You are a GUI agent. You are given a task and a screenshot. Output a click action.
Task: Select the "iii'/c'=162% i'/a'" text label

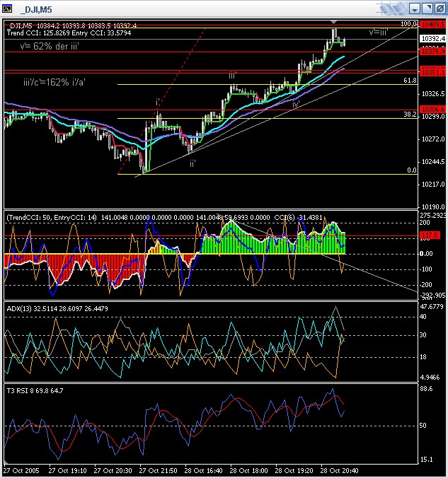tap(54, 82)
